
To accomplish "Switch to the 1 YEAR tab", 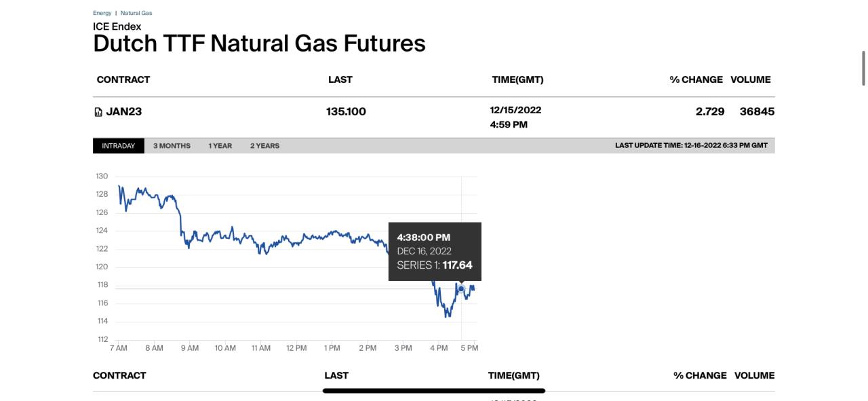I will click(x=220, y=146).
